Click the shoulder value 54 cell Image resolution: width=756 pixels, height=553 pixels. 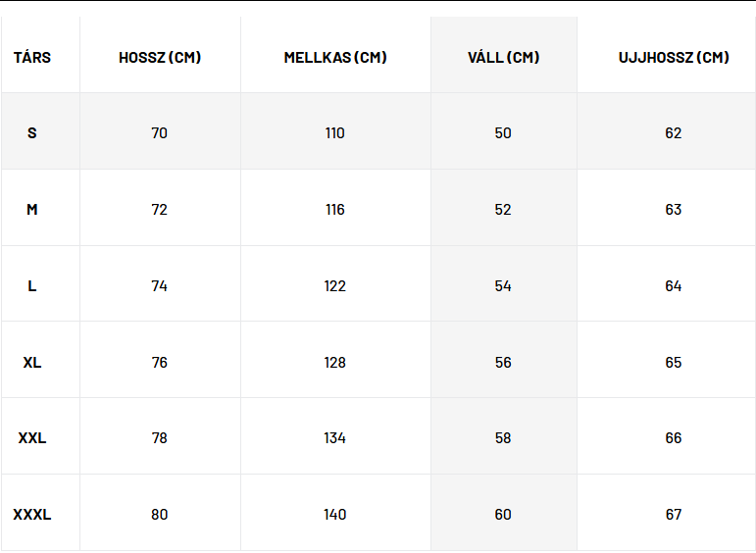coord(503,286)
